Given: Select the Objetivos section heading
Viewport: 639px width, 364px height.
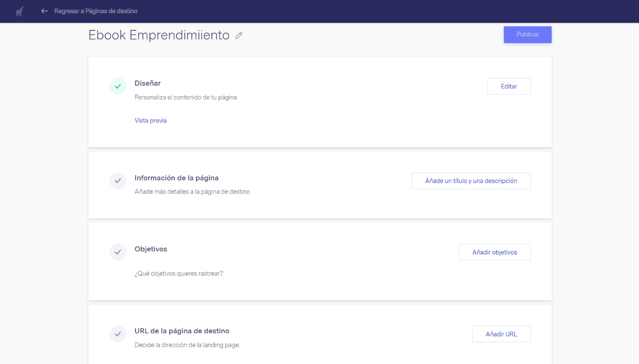Looking at the screenshot, I should coord(151,249).
